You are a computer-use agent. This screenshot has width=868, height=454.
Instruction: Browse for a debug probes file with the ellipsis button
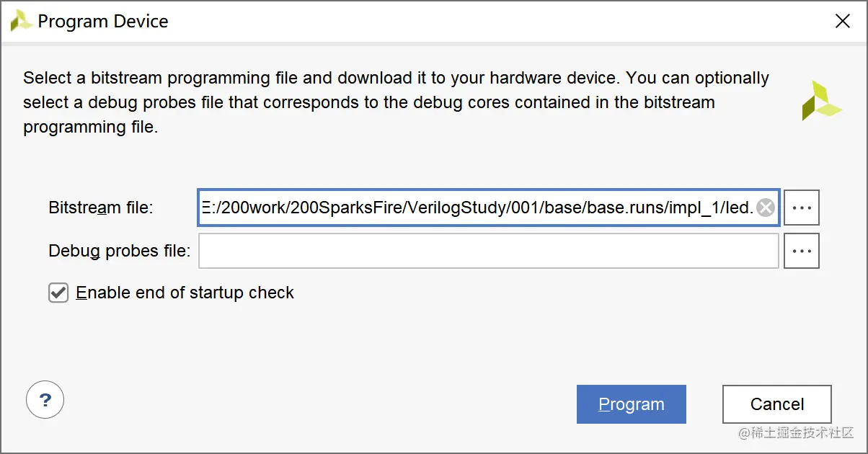[802, 251]
